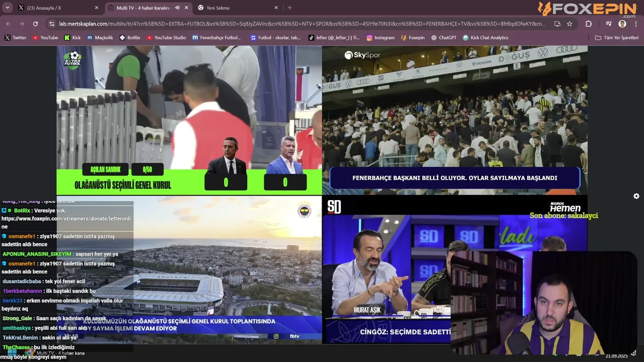Click the Chrome taskbar icon
The height and width of the screenshot is (362, 644).
[x=30, y=353]
